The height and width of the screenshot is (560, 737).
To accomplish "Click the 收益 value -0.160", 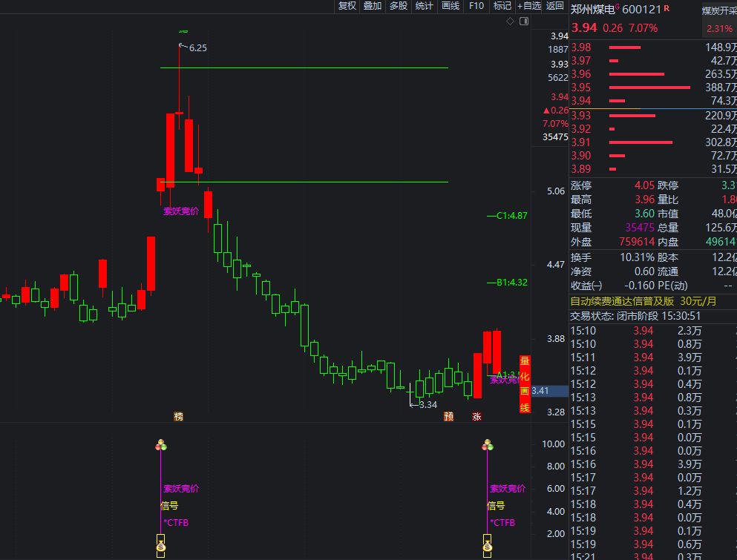I will tap(640, 286).
